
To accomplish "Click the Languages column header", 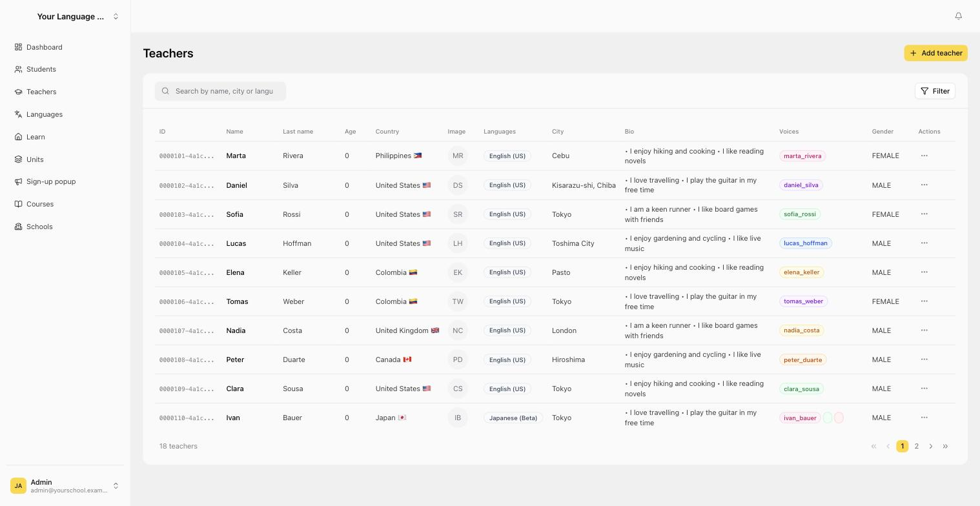I will [x=500, y=132].
